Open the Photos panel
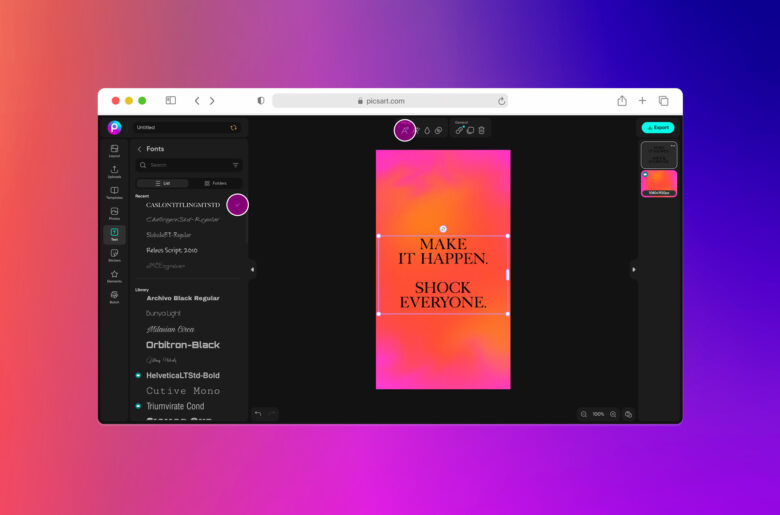This screenshot has width=780, height=515. point(114,213)
